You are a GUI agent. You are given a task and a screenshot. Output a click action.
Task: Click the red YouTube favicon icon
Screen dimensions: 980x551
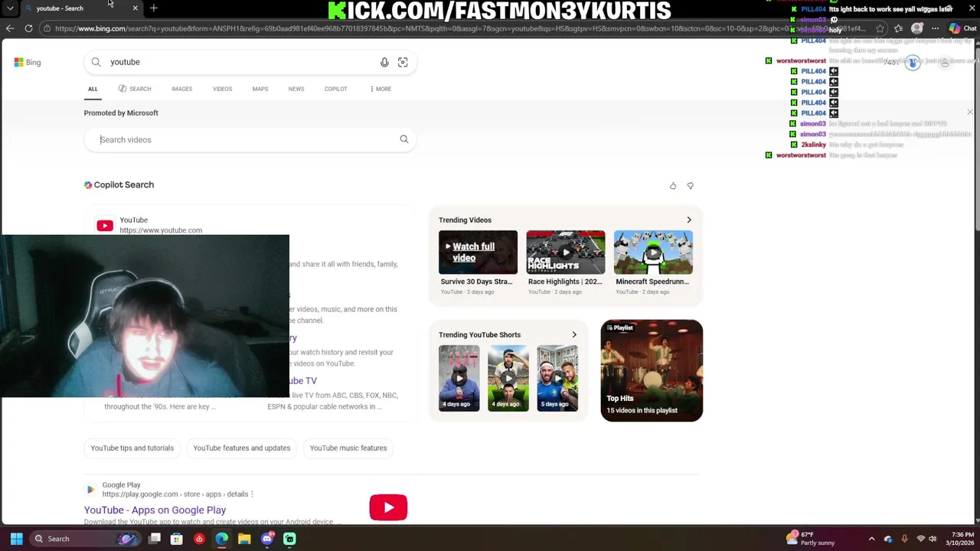coord(105,226)
